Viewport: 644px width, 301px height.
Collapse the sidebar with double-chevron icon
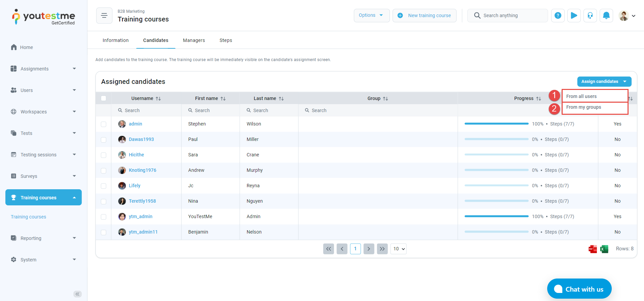77,294
